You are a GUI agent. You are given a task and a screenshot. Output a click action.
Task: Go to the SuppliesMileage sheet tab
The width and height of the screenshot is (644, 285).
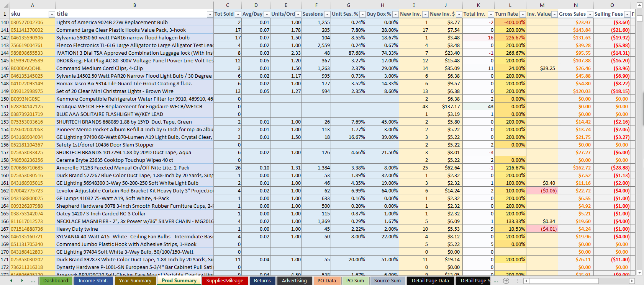[225, 281]
